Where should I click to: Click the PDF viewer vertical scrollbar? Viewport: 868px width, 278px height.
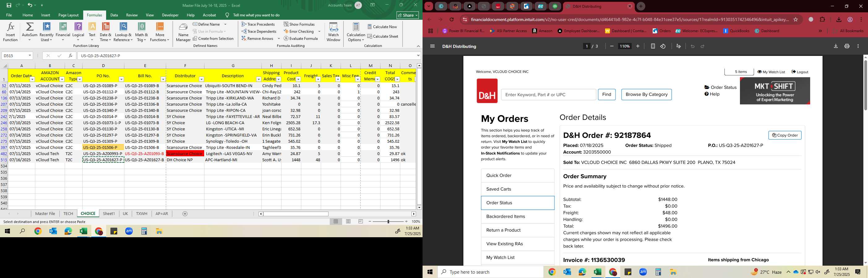(x=865, y=86)
